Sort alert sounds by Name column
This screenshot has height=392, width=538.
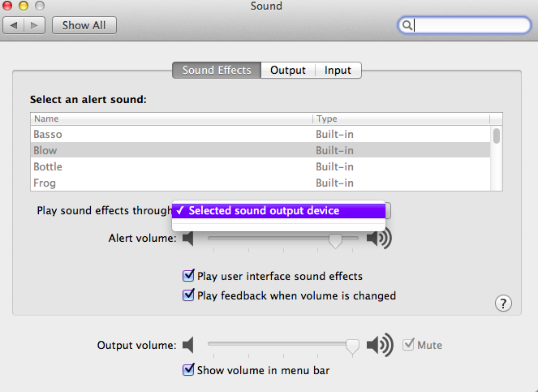[x=170, y=118]
